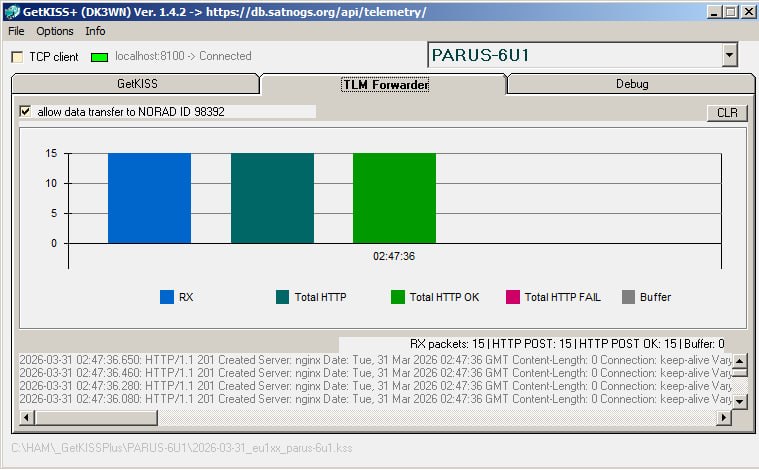Uncheck allow data transfer to NORAD ID
759x470 pixels.
tap(25, 111)
